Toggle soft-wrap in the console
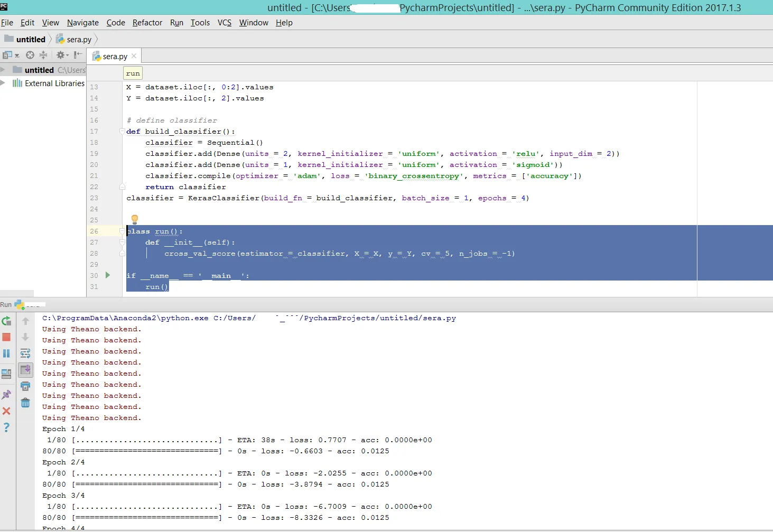This screenshot has height=532, width=773. tap(25, 353)
